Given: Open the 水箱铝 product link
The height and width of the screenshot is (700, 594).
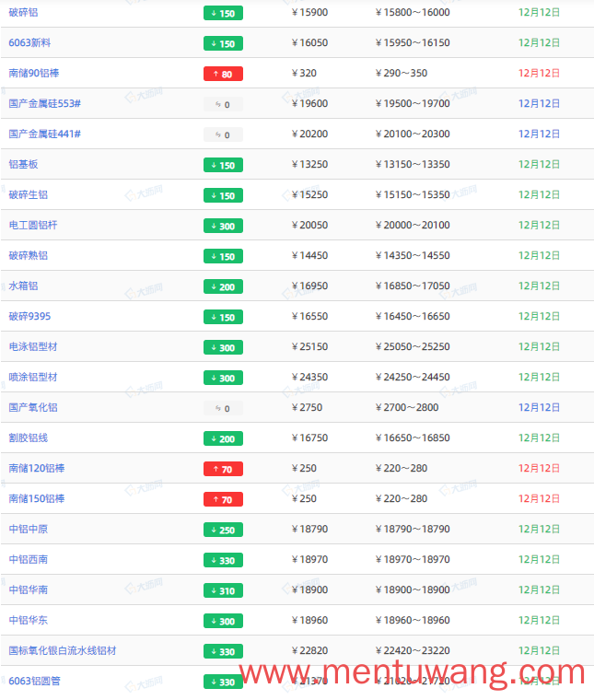Looking at the screenshot, I should 23,286.
